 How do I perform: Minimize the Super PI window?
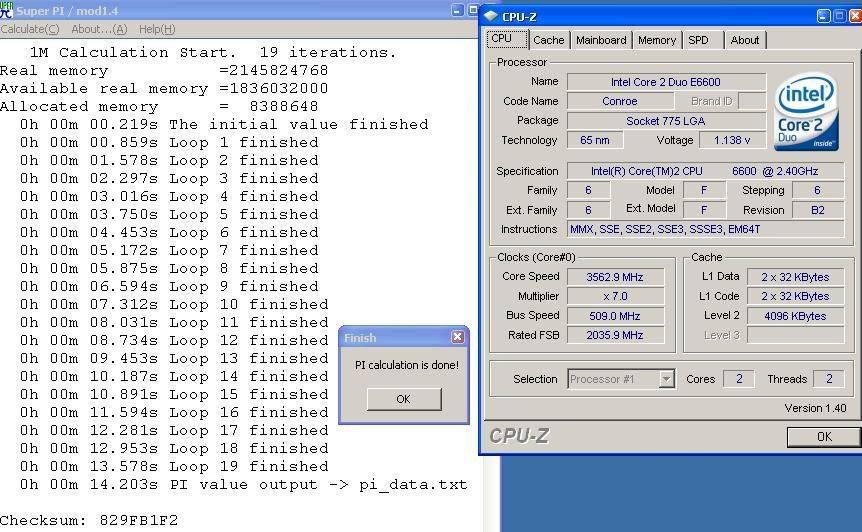click(457, 10)
